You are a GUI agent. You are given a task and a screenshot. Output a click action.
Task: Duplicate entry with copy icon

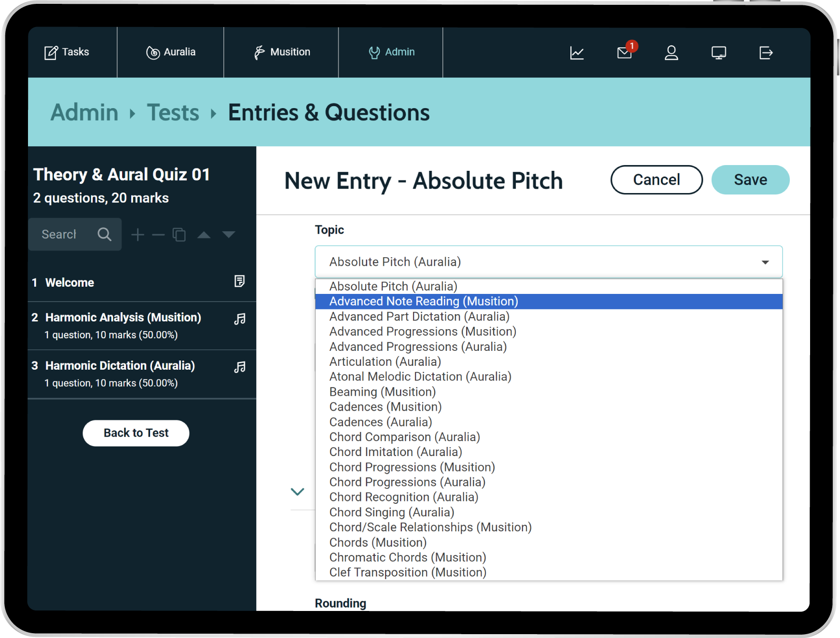(x=179, y=235)
